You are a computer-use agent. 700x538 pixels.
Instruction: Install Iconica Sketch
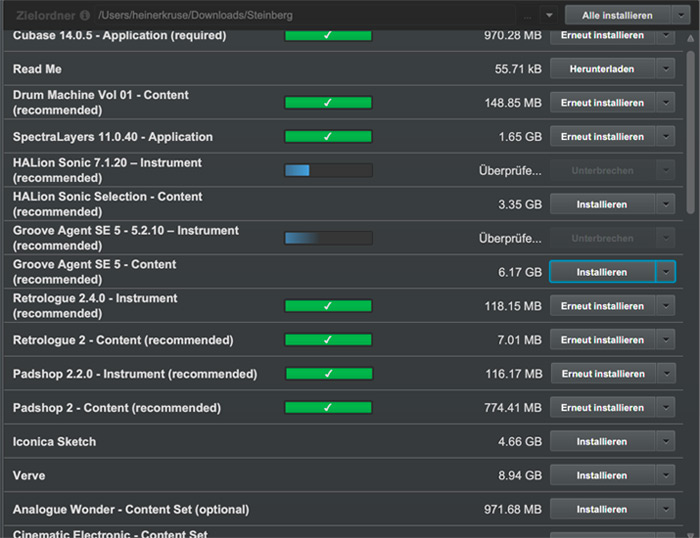tap(602, 442)
